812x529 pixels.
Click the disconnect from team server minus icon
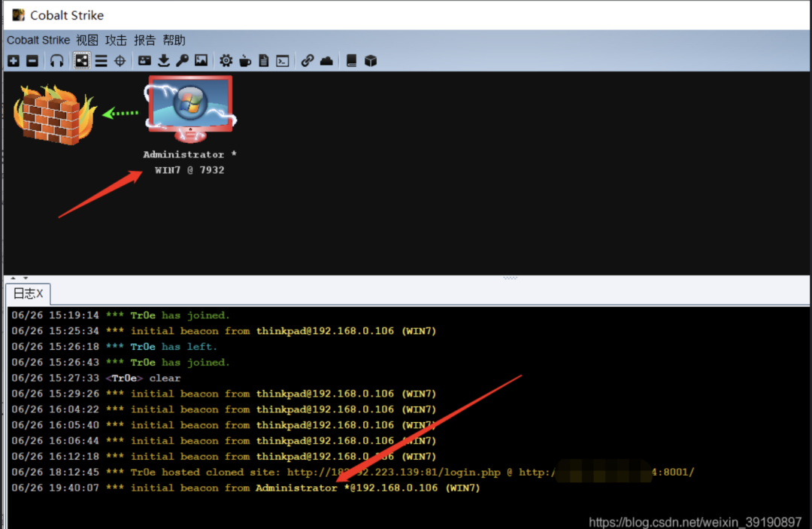[32, 61]
